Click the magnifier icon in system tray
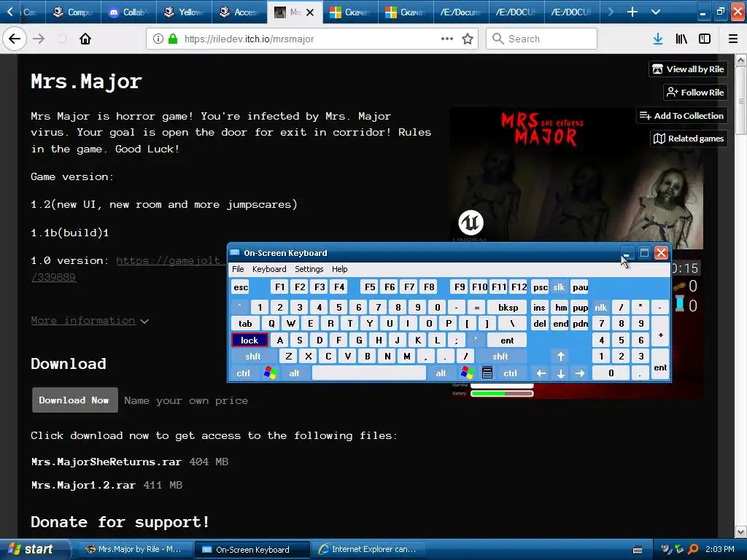747x560 pixels. (x=693, y=549)
